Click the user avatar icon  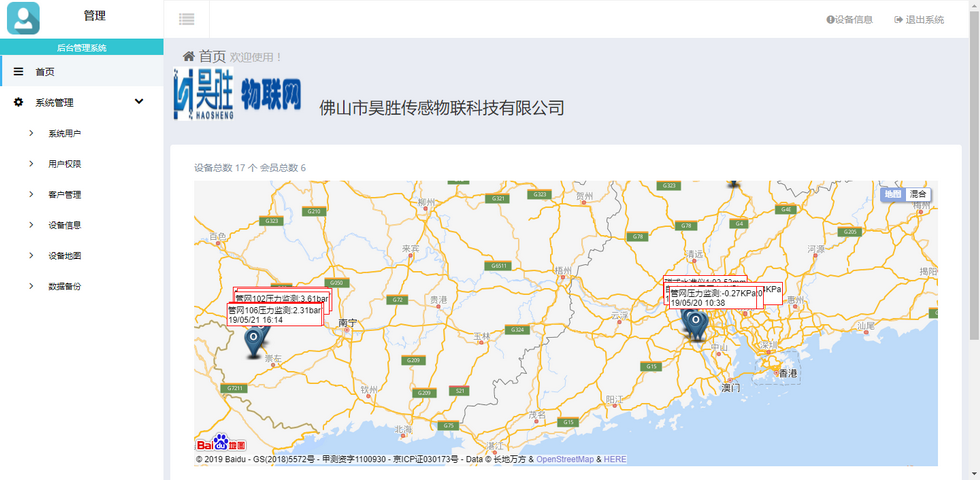[23, 18]
